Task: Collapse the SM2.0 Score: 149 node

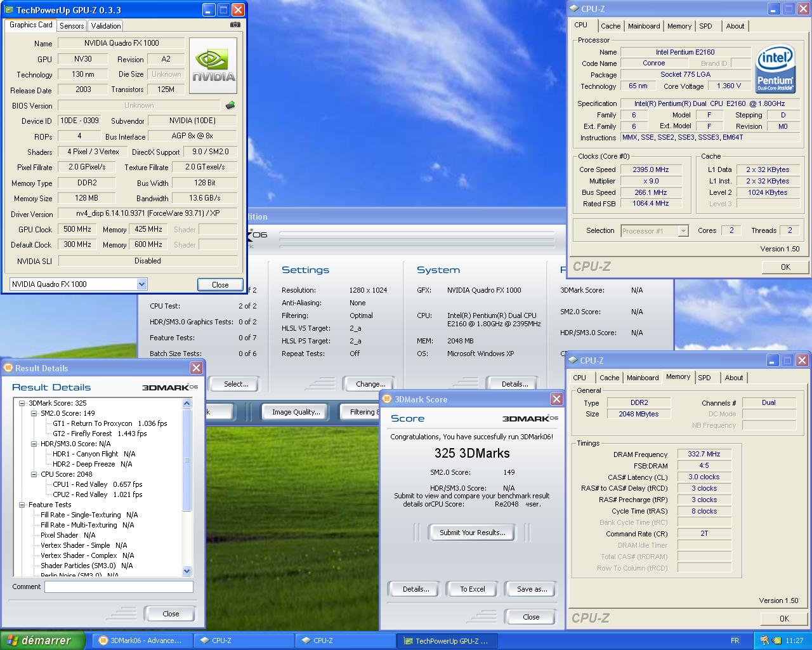Action: pos(34,413)
